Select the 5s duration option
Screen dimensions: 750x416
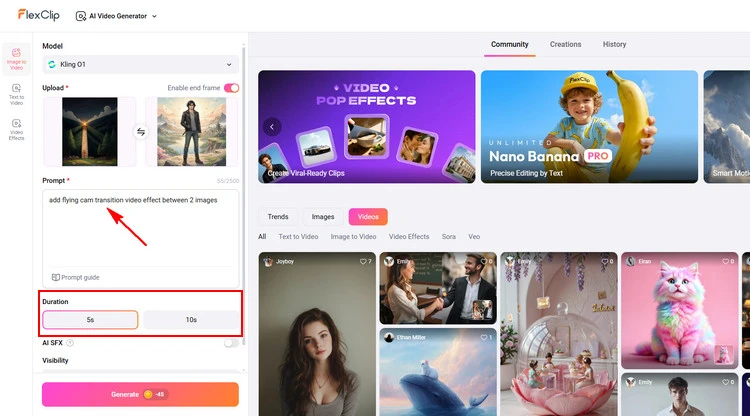click(x=90, y=320)
